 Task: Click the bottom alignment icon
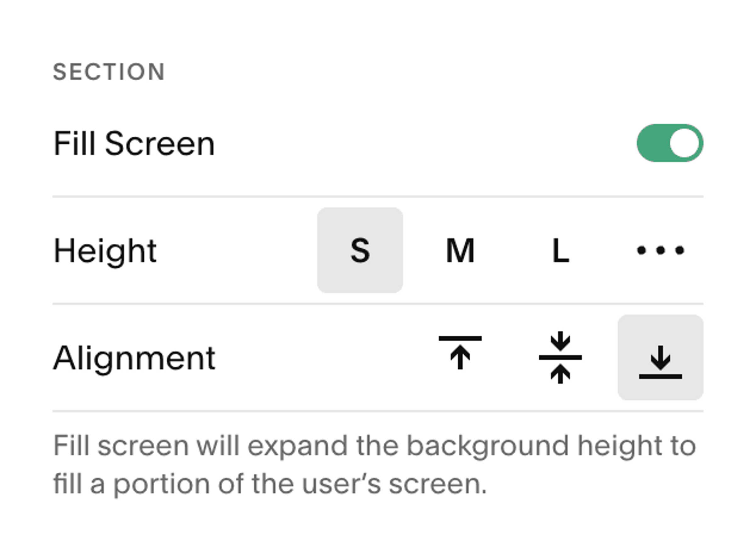point(660,357)
